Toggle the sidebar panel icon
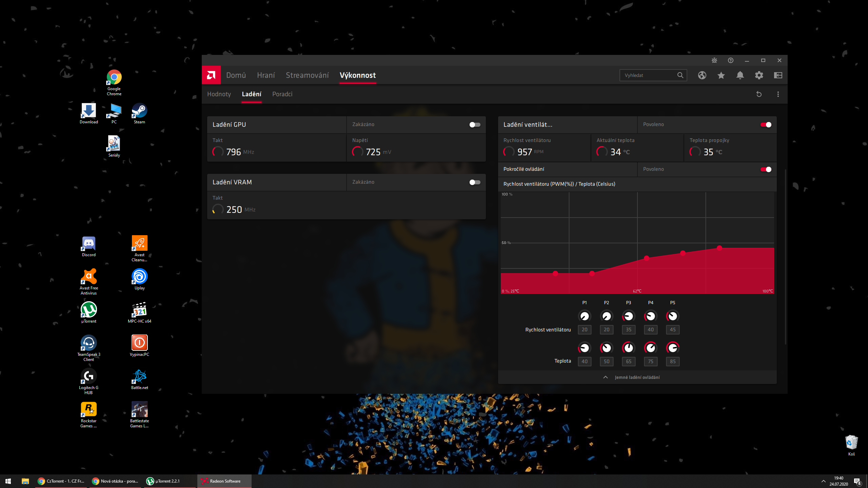Image resolution: width=868 pixels, height=488 pixels. pyautogui.click(x=778, y=75)
